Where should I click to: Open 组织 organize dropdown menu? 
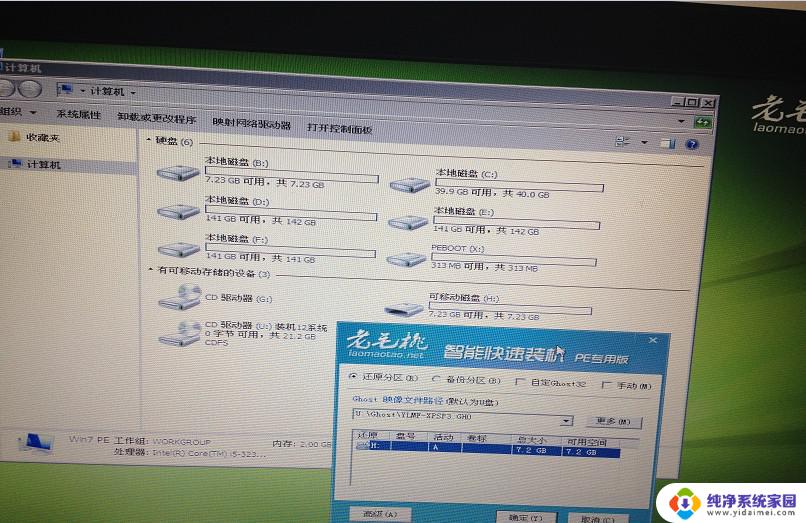[17, 111]
